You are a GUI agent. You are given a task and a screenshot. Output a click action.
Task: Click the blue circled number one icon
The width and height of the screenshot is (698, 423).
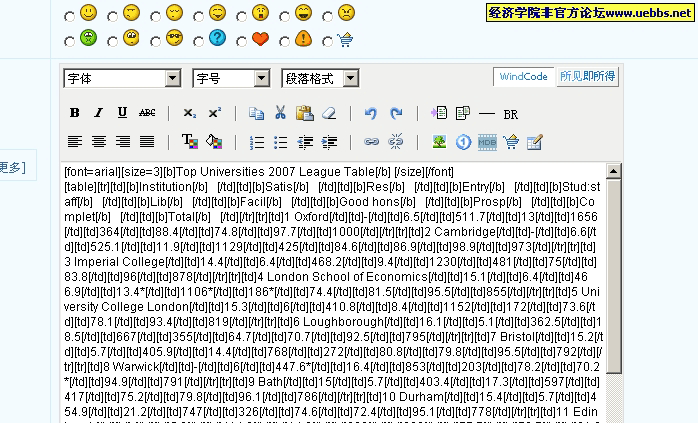(463, 142)
